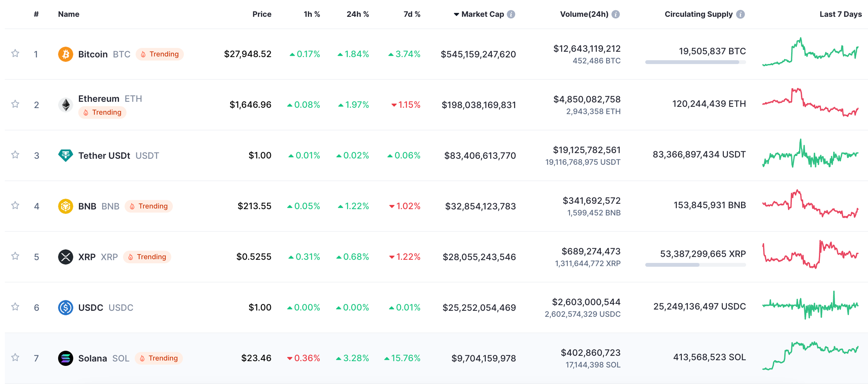
Task: Click Last 7 Days column header
Action: pos(840,14)
